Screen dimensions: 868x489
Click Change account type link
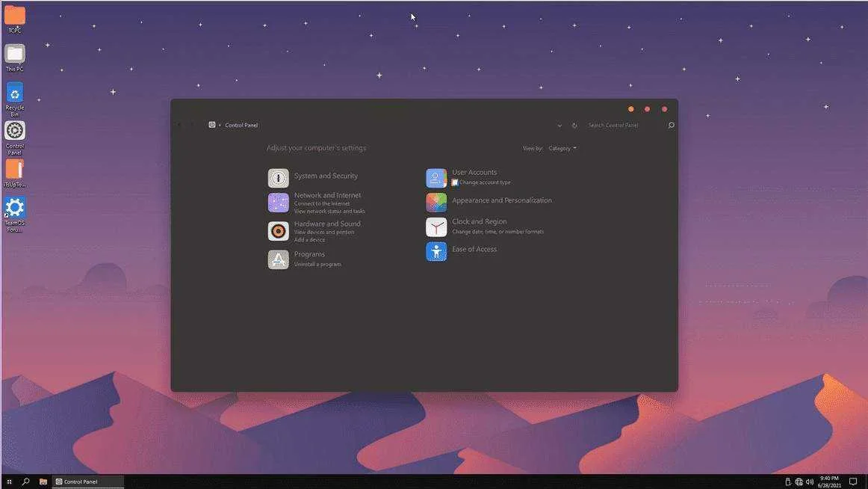coord(484,182)
